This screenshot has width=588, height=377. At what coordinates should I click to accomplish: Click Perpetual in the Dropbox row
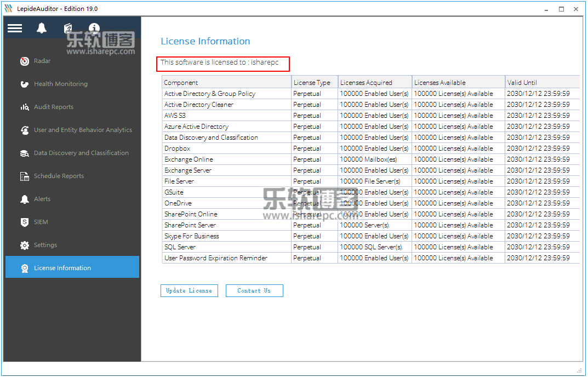click(315, 148)
